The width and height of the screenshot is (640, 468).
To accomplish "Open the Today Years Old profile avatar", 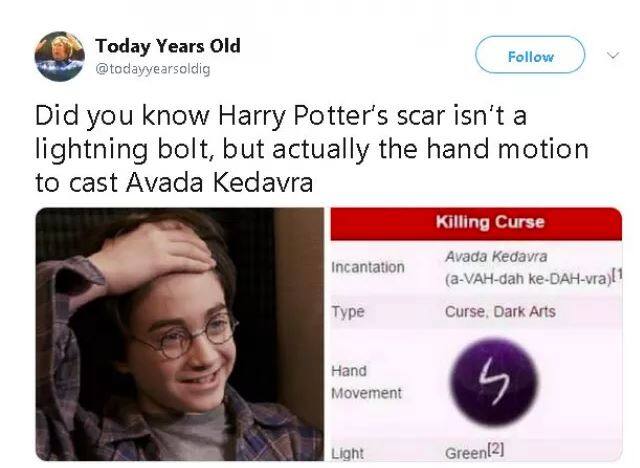I will 60,56.
